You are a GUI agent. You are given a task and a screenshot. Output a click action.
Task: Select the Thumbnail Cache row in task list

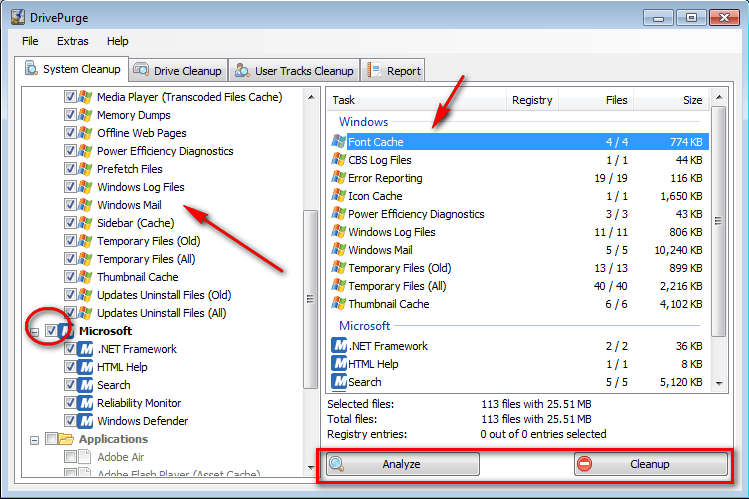coord(518,304)
